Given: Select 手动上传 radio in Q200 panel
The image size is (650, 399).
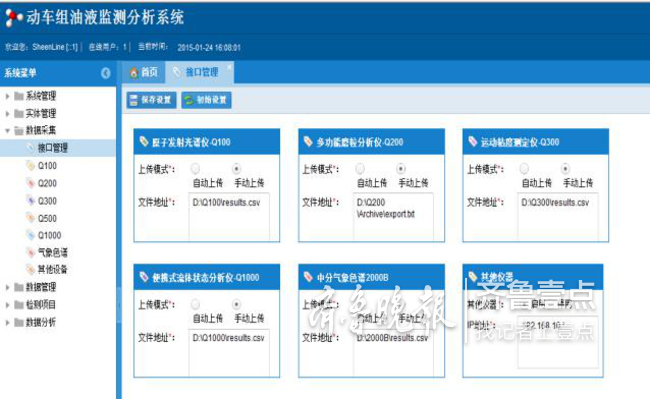Looking at the screenshot, I should [x=401, y=169].
